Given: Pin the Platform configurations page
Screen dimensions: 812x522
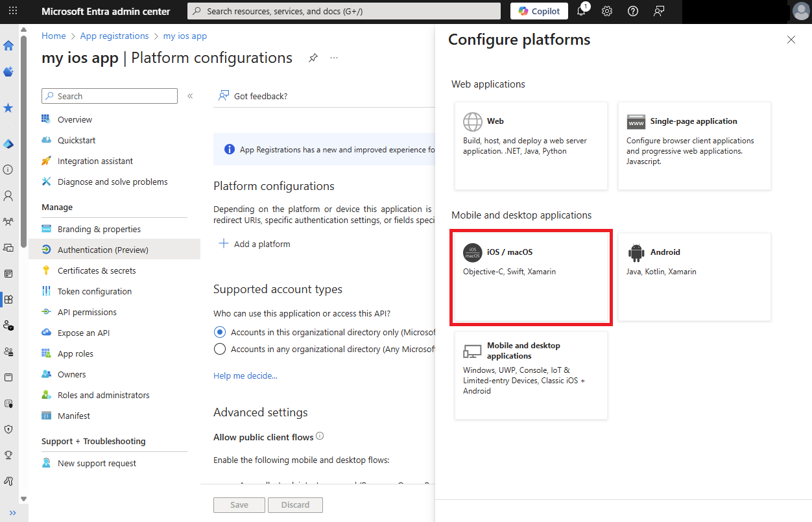Looking at the screenshot, I should (313, 58).
